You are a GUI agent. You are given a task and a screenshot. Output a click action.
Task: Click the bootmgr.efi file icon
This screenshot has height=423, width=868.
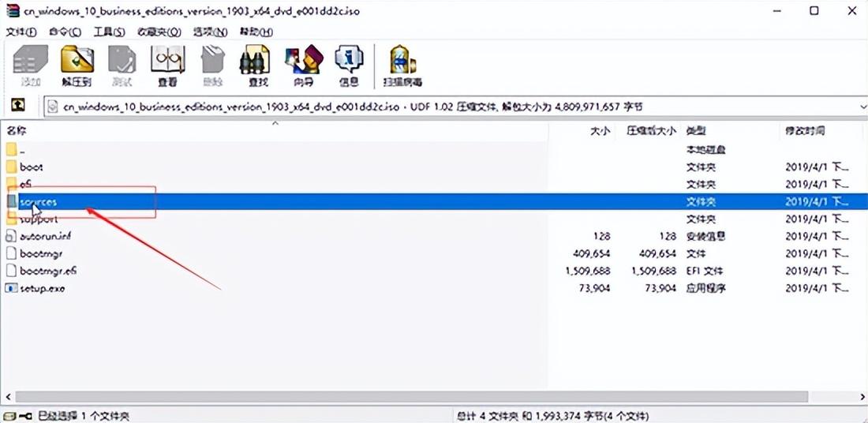pyautogui.click(x=12, y=271)
